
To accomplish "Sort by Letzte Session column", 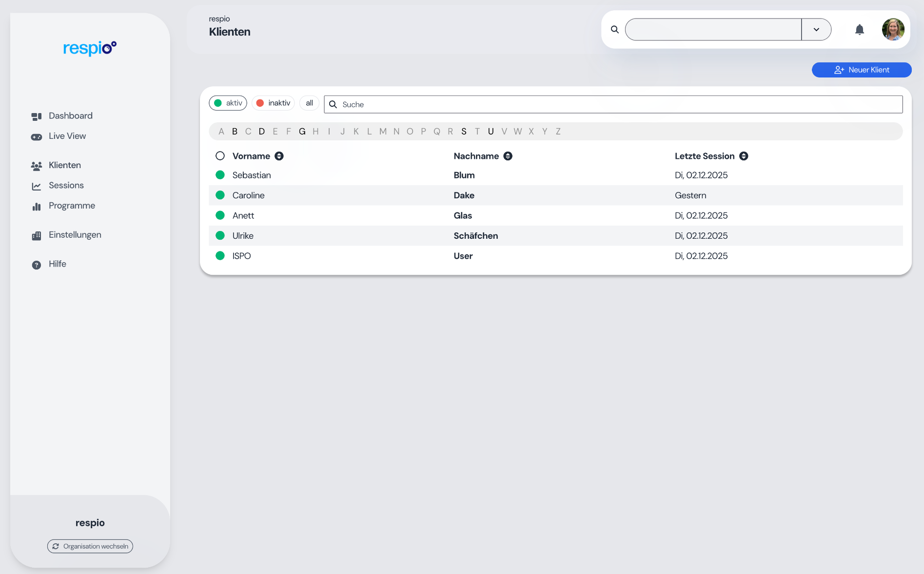I will (x=744, y=156).
